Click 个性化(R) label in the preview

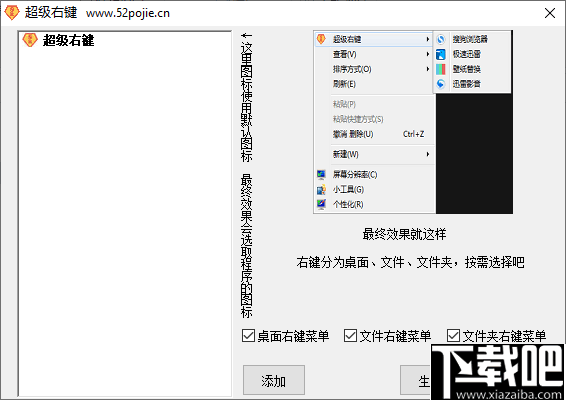[348, 204]
